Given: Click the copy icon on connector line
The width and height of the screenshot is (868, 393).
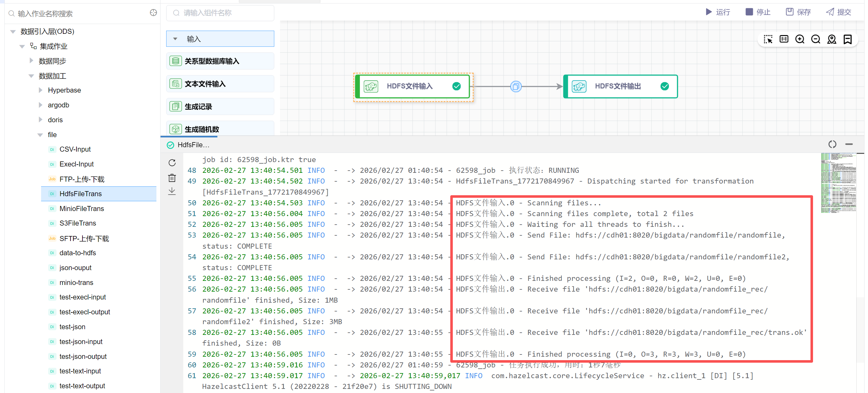Looking at the screenshot, I should pos(516,87).
